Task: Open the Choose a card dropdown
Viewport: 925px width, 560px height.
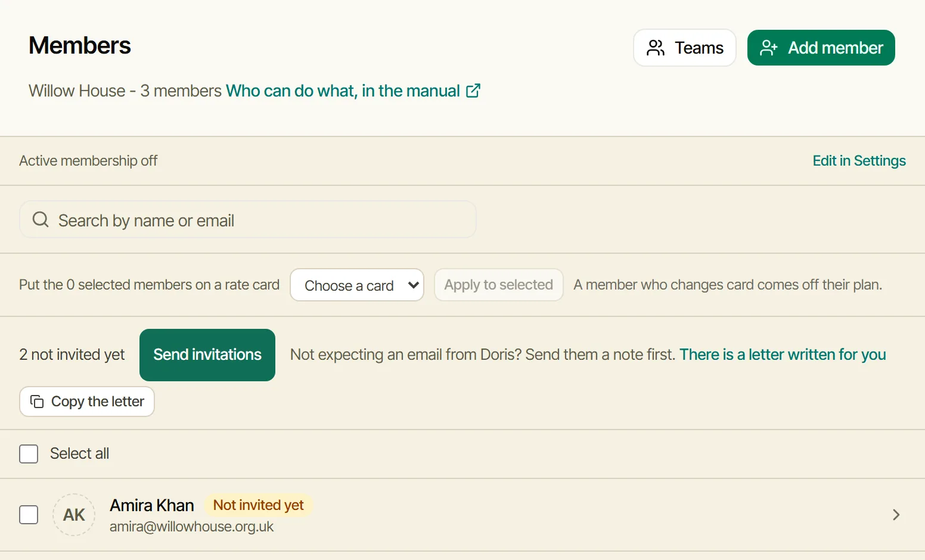Action: [357, 285]
